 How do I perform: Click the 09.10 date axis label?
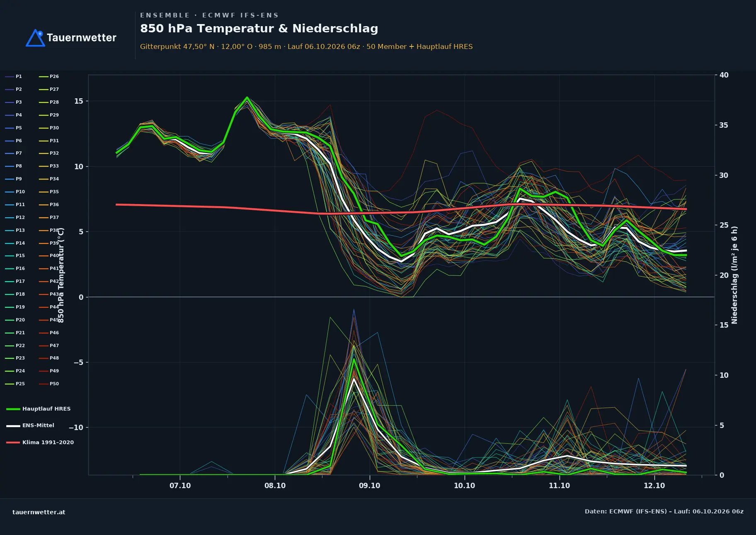pos(370,486)
